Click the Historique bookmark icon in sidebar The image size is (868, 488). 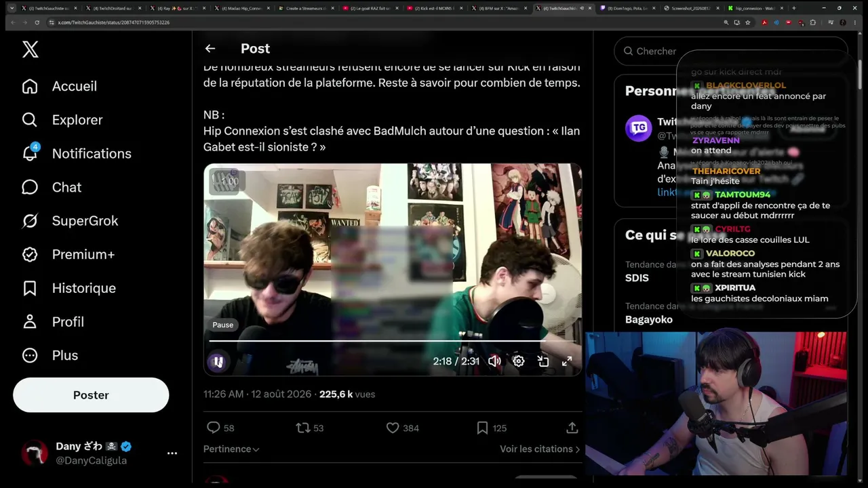tap(30, 288)
